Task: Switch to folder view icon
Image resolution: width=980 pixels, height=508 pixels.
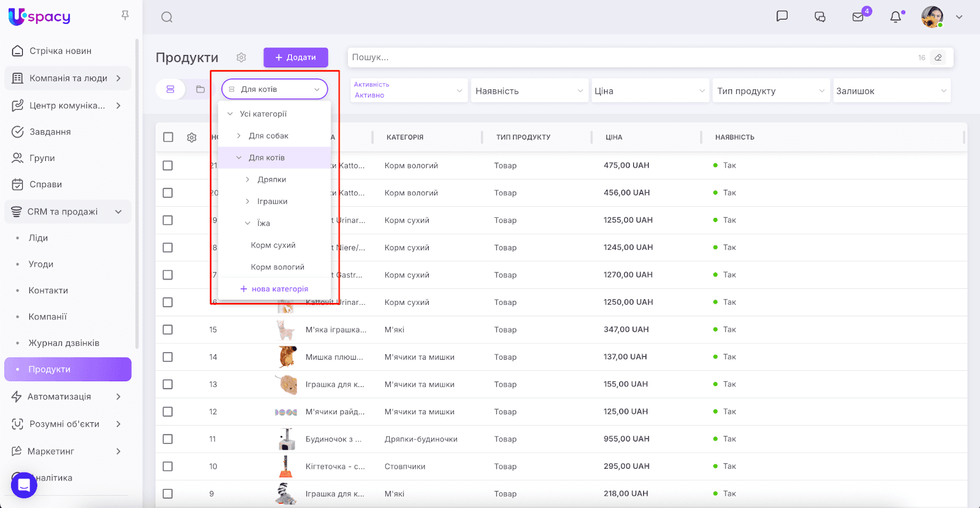Action: (200, 89)
